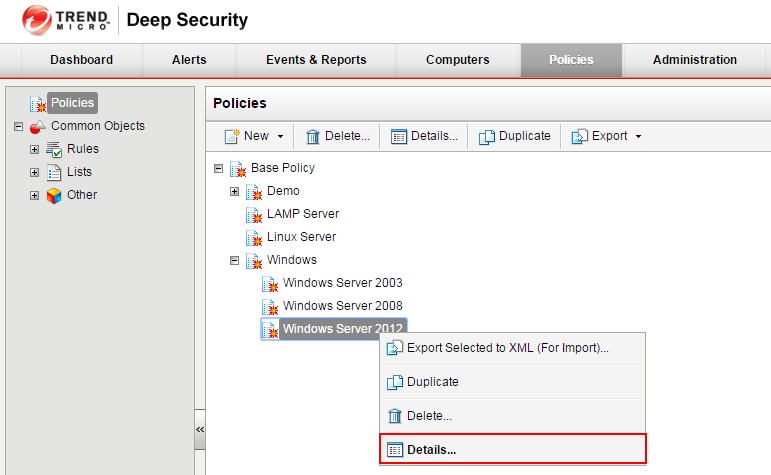This screenshot has width=771, height=475.
Task: Collapse the Windows policy node
Action: pos(235,261)
